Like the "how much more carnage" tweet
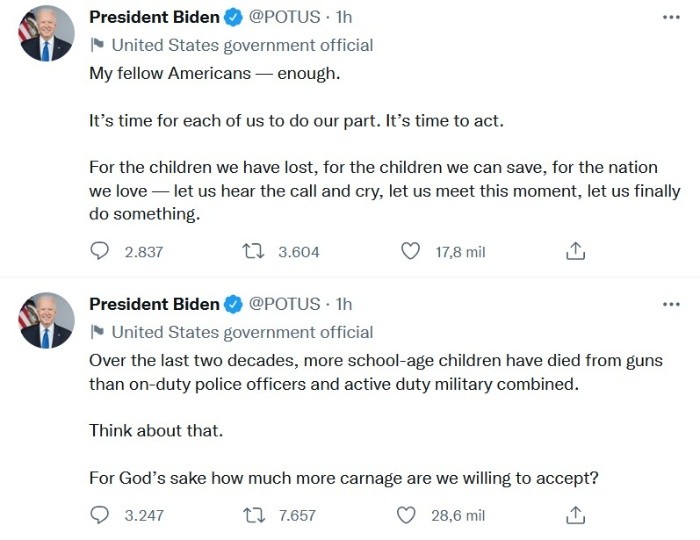The image size is (700, 540). click(406, 516)
